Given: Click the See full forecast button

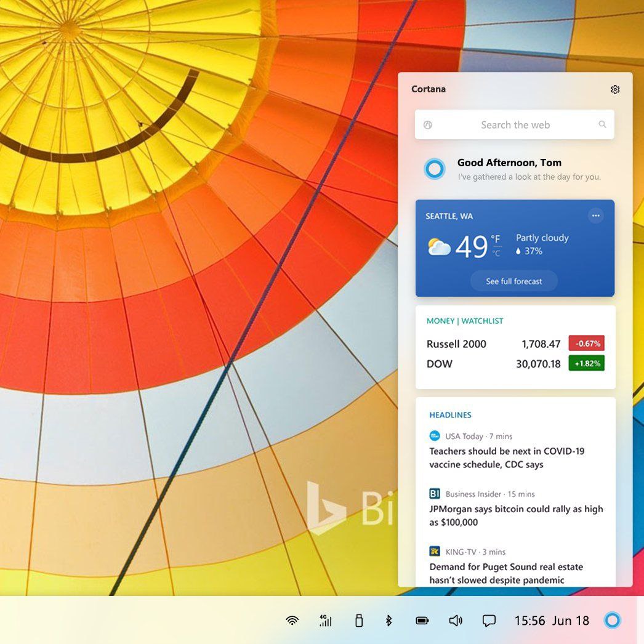Looking at the screenshot, I should 513,281.
